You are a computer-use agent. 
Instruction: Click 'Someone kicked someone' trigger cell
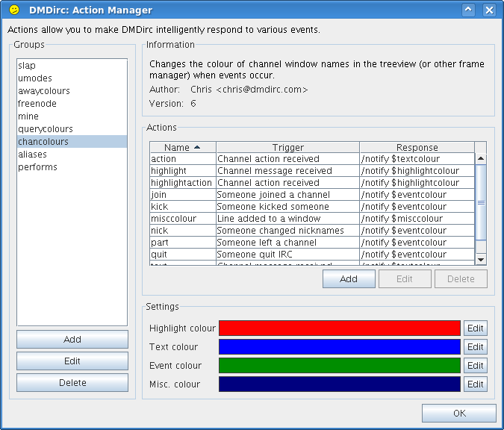[x=287, y=206]
